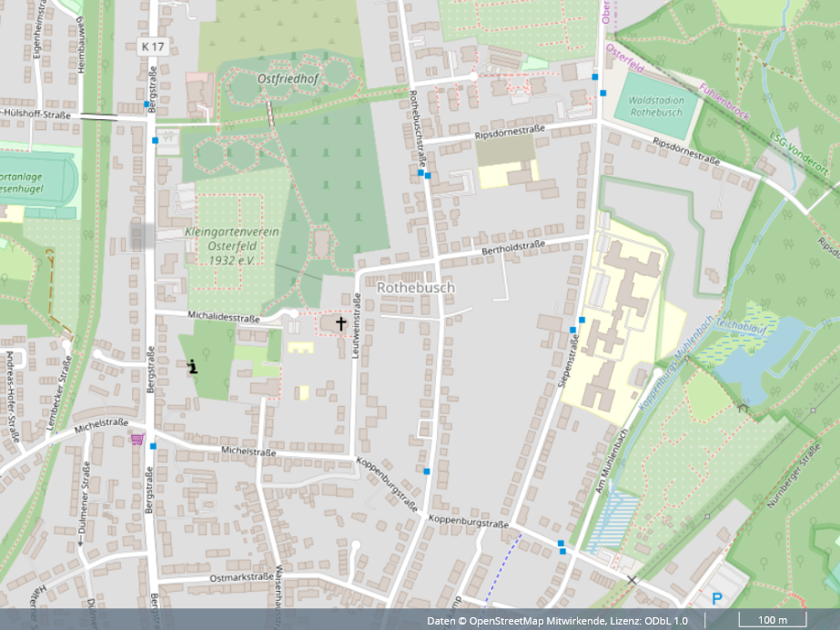Viewport: 840px width, 630px height.
Task: Click the bus stop beside the shopping cart
Action: 153,446
